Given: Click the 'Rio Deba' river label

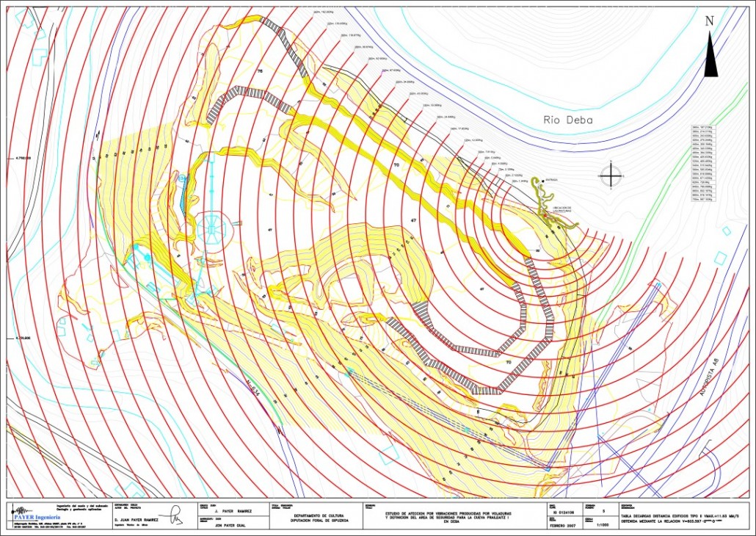Looking at the screenshot, I should [x=567, y=120].
